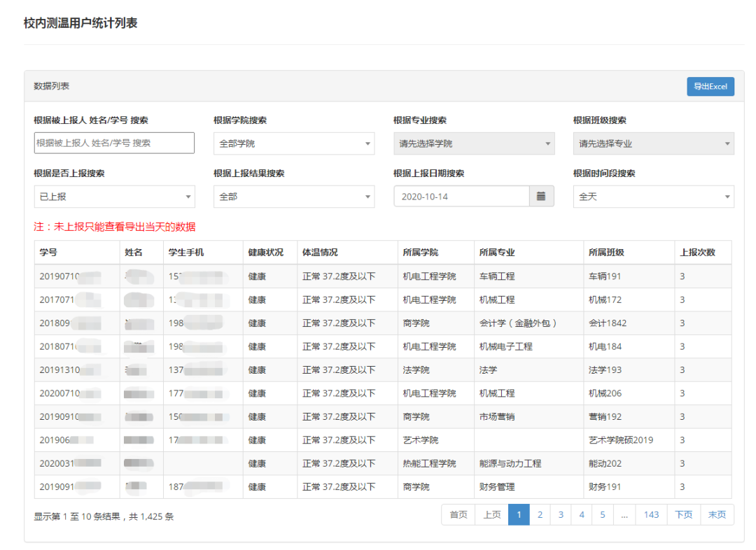This screenshot has height=550, width=756.
Task: Click the 上页 previous page button
Action: point(492,515)
